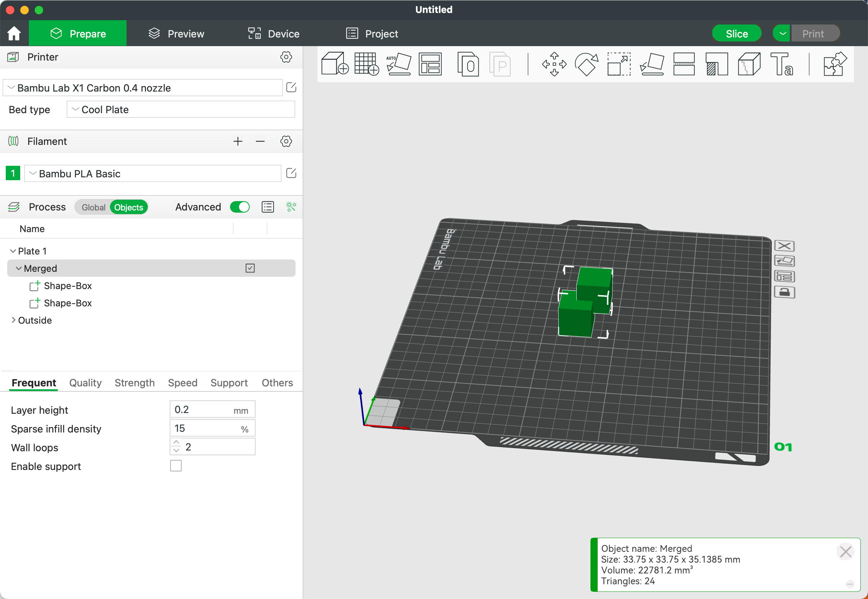Run auto-orient on the model
The height and width of the screenshot is (599, 868).
[x=399, y=64]
